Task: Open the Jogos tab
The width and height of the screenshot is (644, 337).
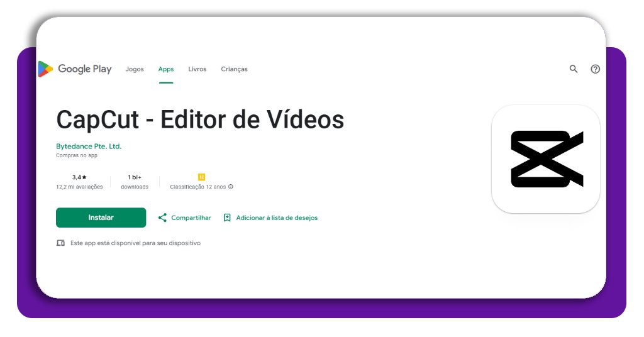Action: (135, 69)
